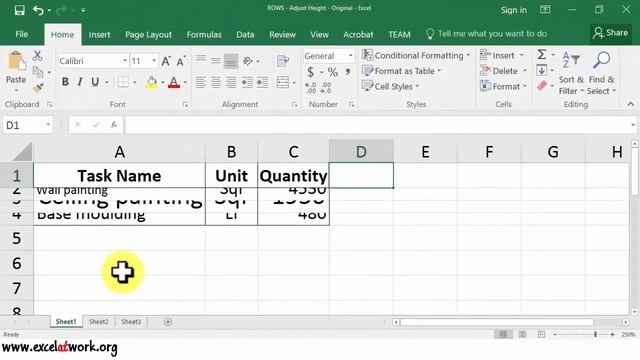Click the Clear eraser icon
Image resolution: width=640 pixels, height=360 pixels.
(x=542, y=86)
